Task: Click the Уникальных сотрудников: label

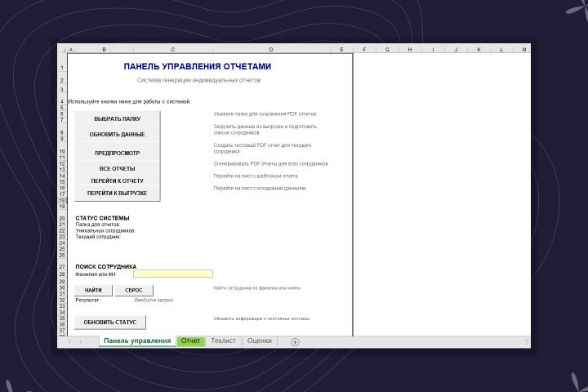Action: (105, 230)
